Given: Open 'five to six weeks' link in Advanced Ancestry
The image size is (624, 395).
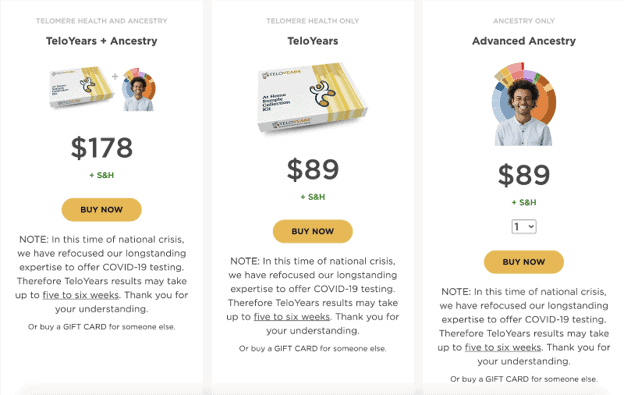Looking at the screenshot, I should tap(503, 348).
